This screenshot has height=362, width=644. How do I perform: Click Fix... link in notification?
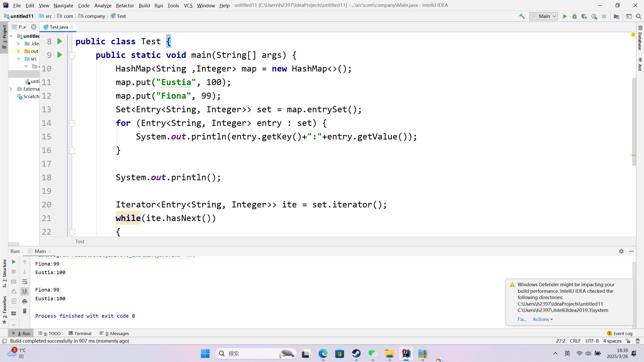(522, 319)
